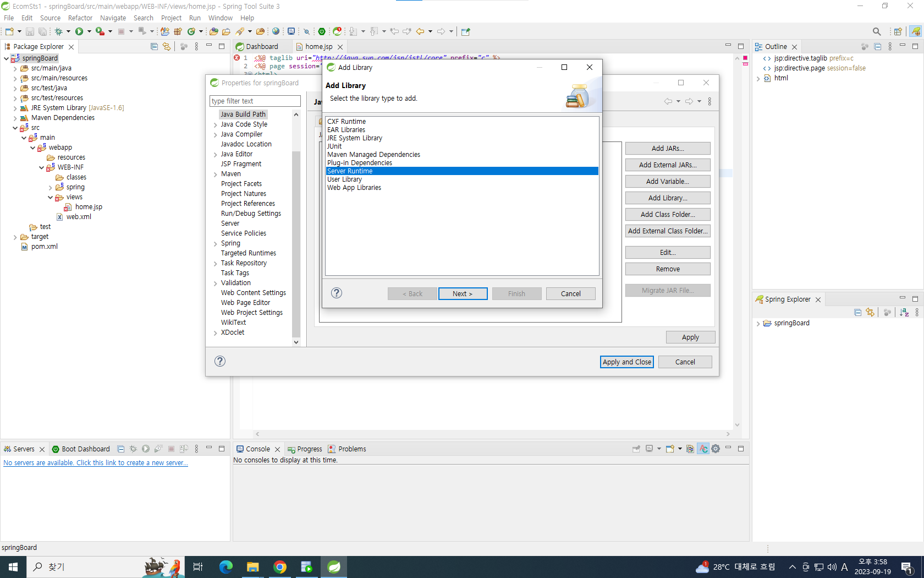Click the type filter text field
This screenshot has width=924, height=578.
[x=255, y=101]
